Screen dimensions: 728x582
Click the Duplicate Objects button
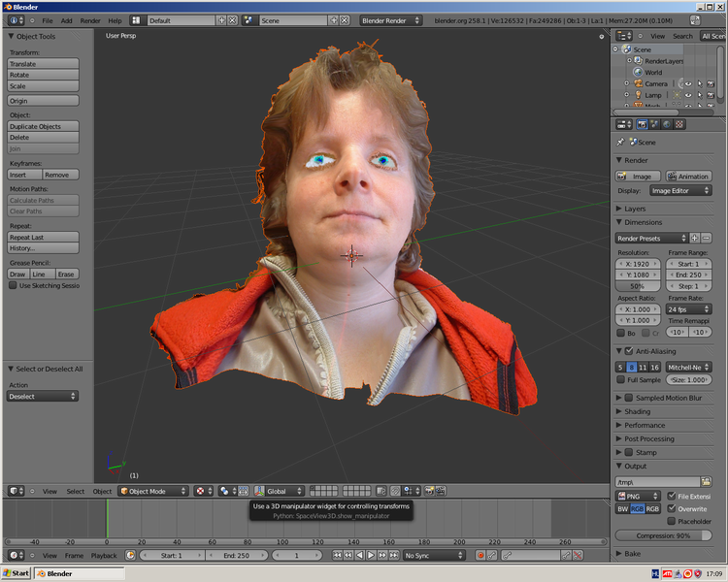click(x=43, y=126)
